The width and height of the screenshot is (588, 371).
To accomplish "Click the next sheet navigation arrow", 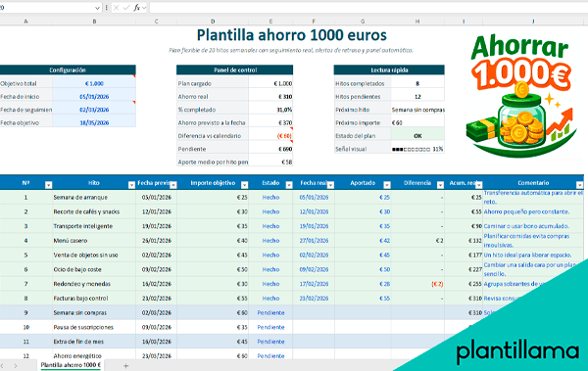I will 16,366.
